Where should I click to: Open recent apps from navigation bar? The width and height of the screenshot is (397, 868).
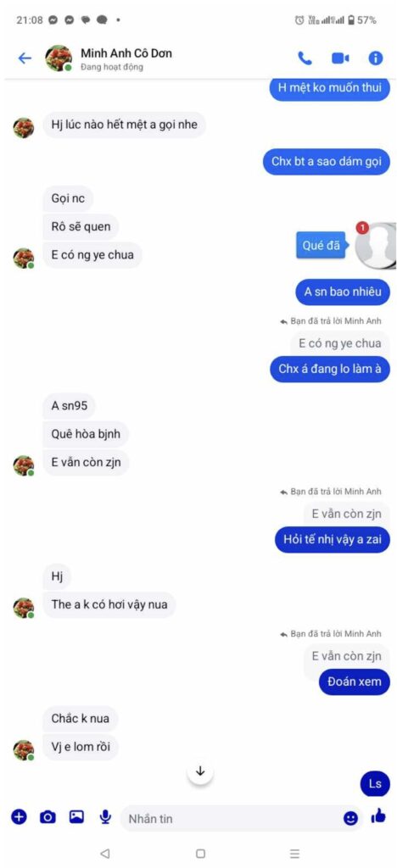tap(294, 854)
